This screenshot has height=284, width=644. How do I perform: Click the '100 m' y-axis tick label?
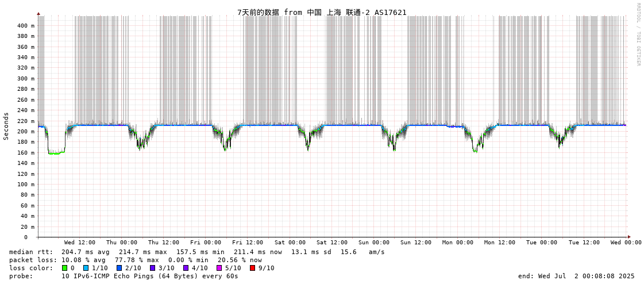(x=26, y=185)
